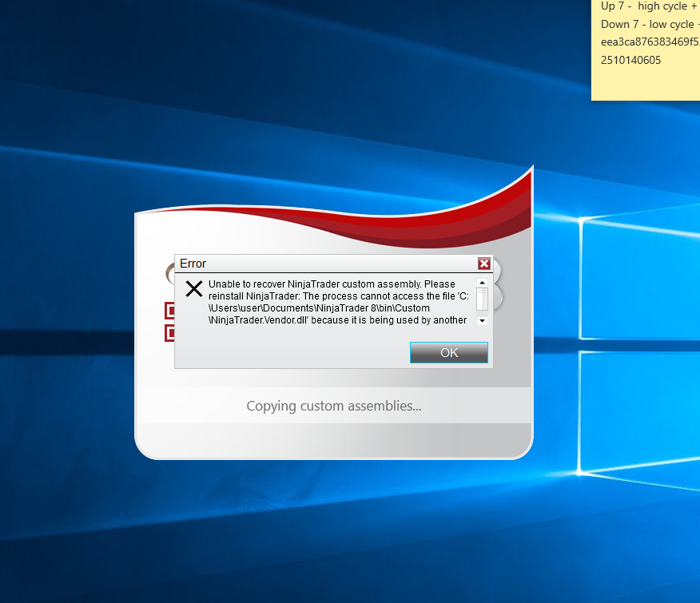This screenshot has height=603, width=700.
Task: Click the scroll up arrow in error message
Action: pos(482,283)
